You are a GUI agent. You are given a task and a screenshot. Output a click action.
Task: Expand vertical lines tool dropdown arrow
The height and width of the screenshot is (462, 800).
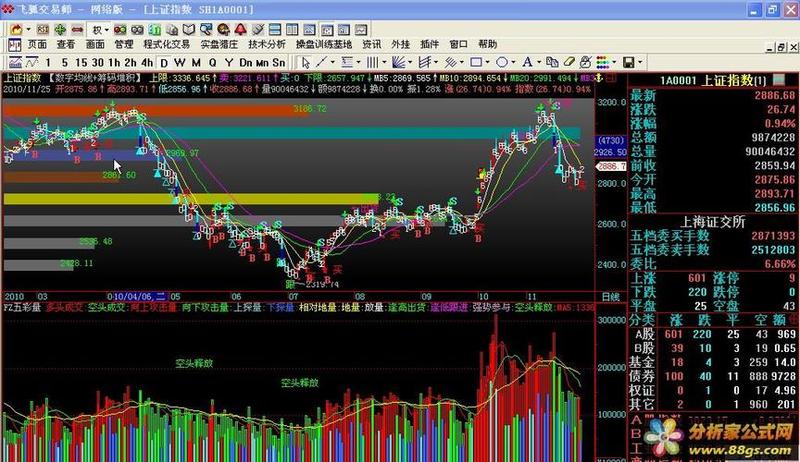[x=384, y=62]
